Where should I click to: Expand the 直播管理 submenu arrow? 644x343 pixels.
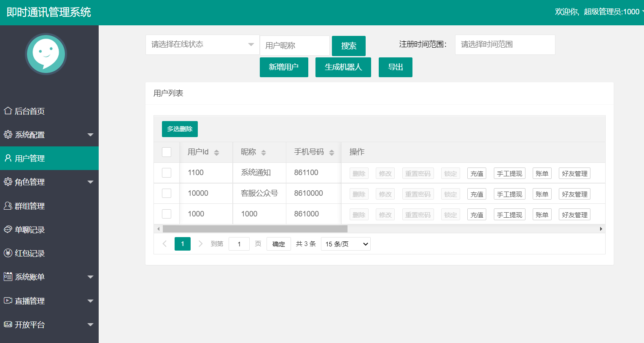pyautogui.click(x=90, y=301)
